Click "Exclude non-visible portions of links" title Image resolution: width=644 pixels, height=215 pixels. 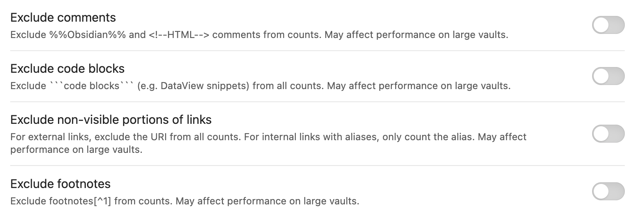(x=111, y=120)
